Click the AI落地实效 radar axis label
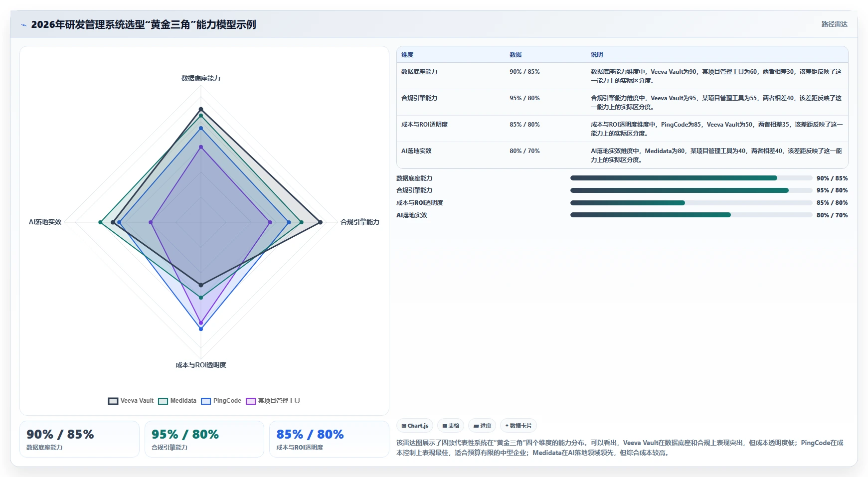The height and width of the screenshot is (477, 868). (x=45, y=222)
